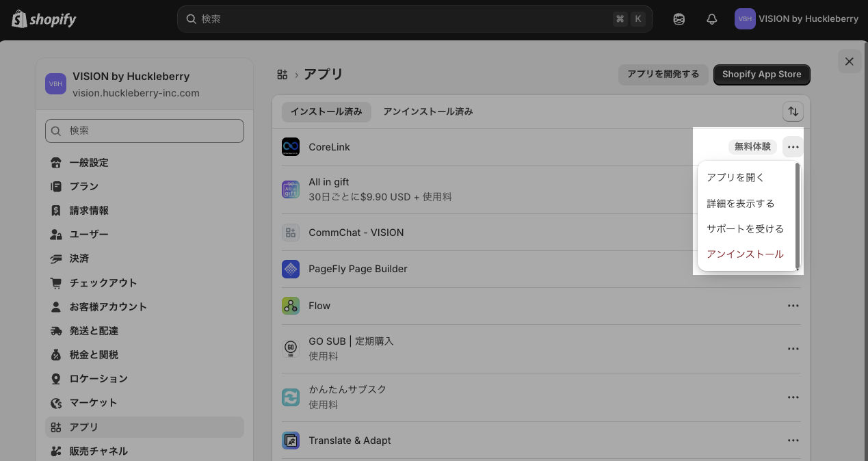Open 一般設定 in sidebar
The image size is (868, 461).
pos(144,163)
